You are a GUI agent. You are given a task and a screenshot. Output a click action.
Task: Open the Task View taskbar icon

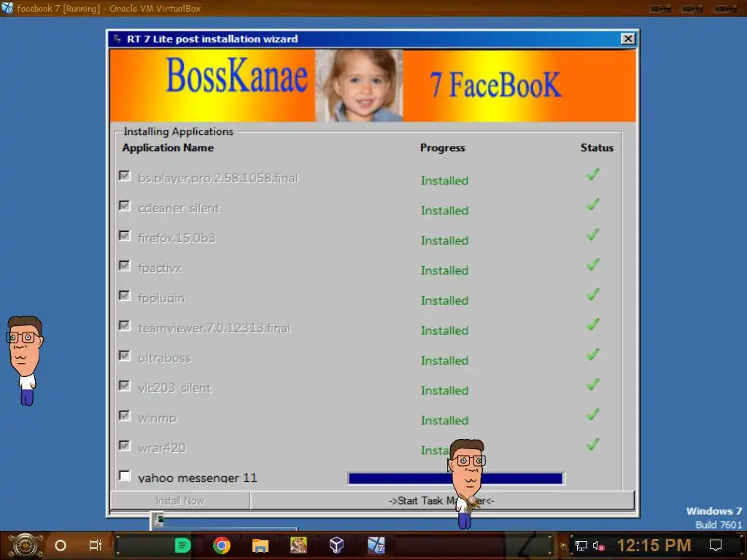[x=96, y=545]
